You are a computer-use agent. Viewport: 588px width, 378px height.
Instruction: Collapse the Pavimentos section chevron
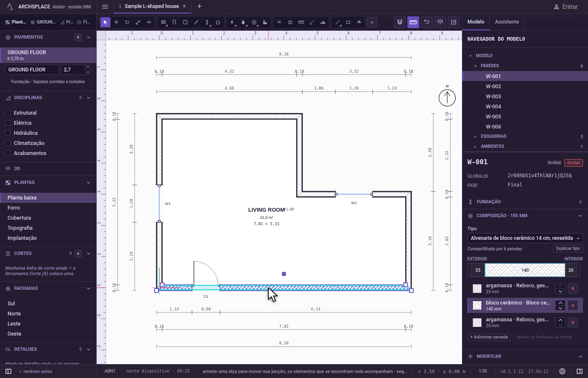89,37
